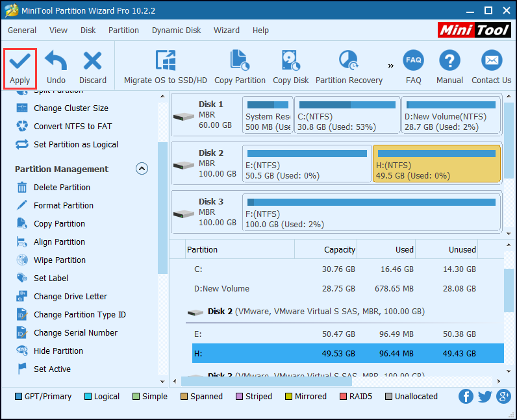Open the Copy Partition toolbar wizard

coord(240,68)
